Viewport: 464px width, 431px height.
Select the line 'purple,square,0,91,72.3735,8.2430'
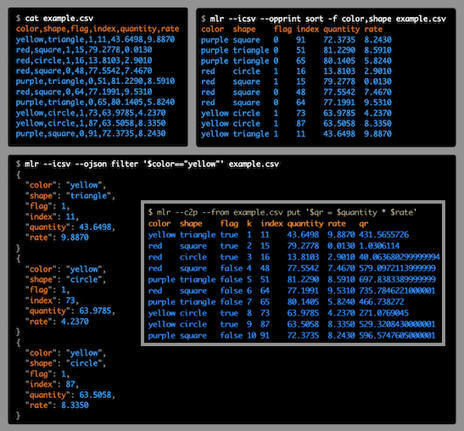click(x=91, y=134)
